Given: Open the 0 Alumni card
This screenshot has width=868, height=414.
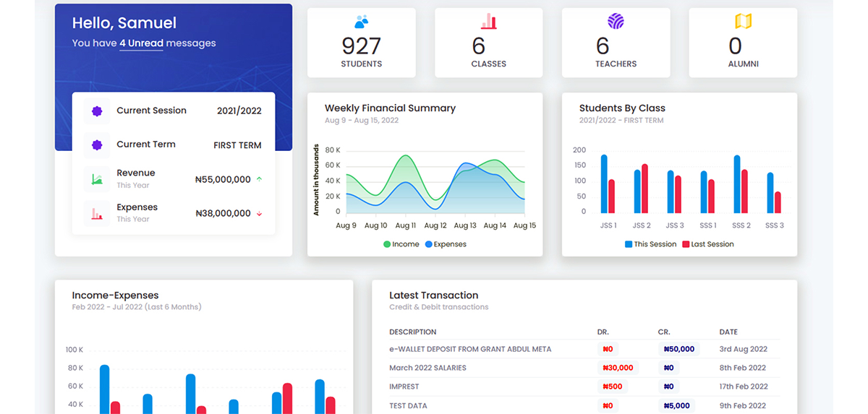Looking at the screenshot, I should [x=743, y=43].
